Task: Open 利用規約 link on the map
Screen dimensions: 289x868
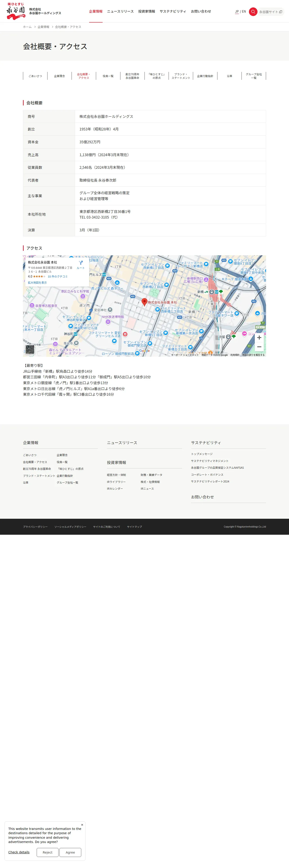Action: pos(235,355)
